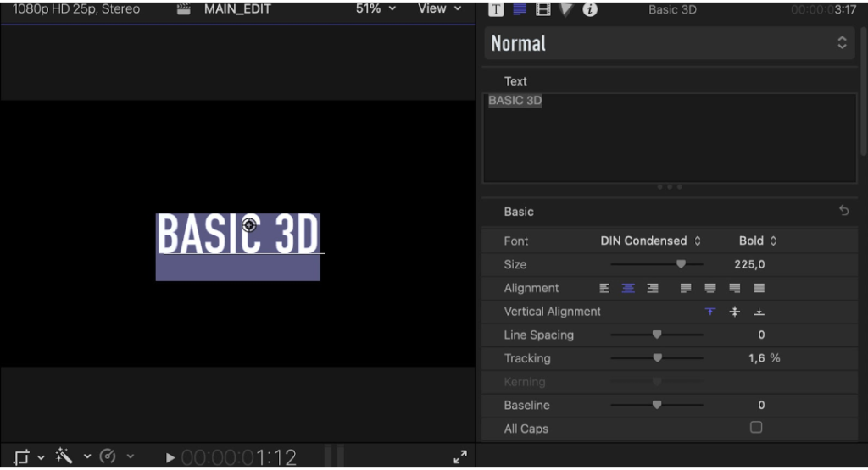Adjust the Line Spacing slider
Screen dimensions: 868x470
(657, 335)
